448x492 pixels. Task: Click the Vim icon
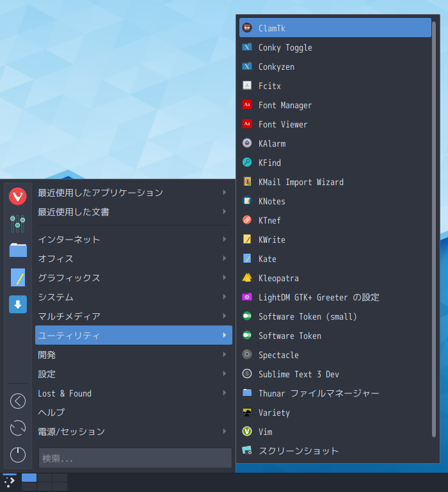pyautogui.click(x=247, y=431)
